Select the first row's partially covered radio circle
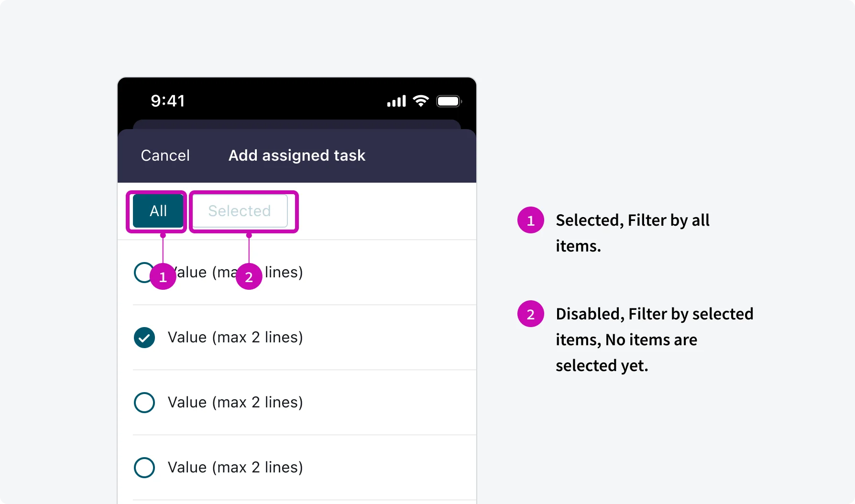 point(141,273)
